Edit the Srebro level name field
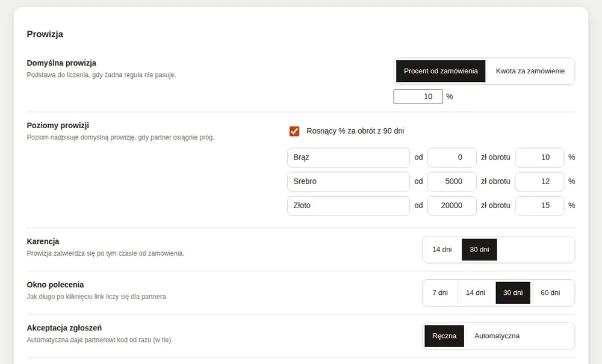This screenshot has width=602, height=364. click(x=349, y=182)
